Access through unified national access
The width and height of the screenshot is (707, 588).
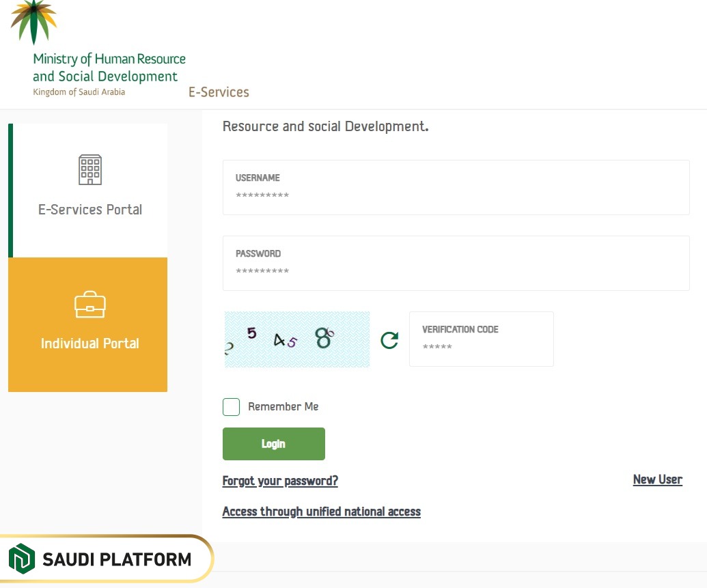coord(321,511)
